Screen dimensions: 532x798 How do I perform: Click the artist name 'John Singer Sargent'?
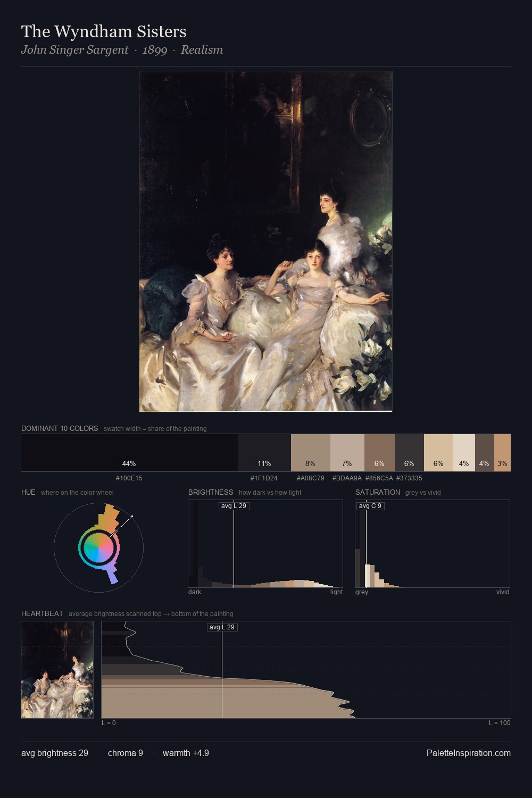click(x=74, y=50)
